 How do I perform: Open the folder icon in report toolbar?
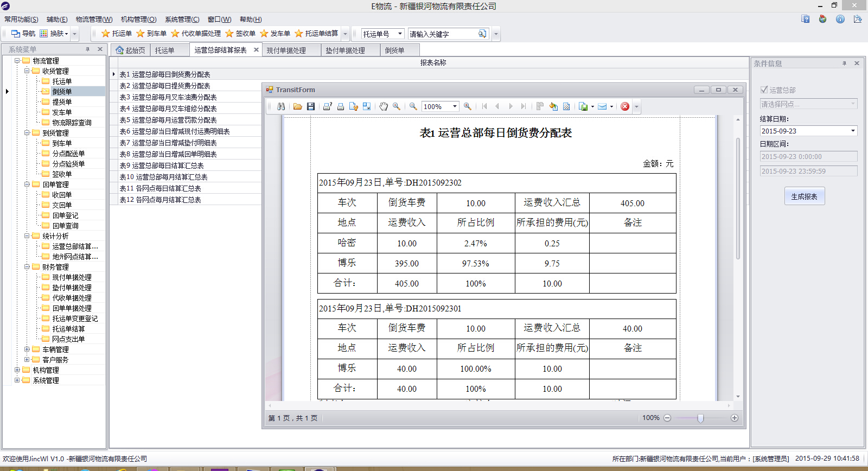tap(298, 106)
